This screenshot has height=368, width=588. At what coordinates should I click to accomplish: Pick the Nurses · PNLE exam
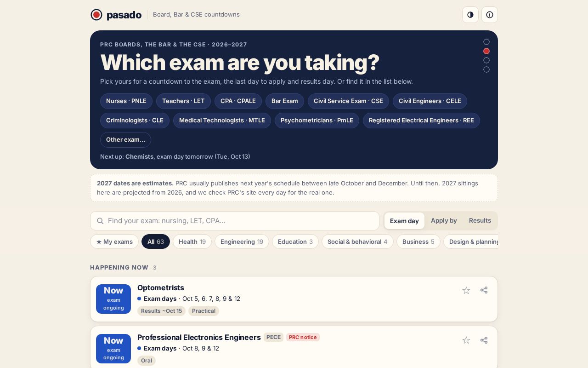pyautogui.click(x=126, y=101)
